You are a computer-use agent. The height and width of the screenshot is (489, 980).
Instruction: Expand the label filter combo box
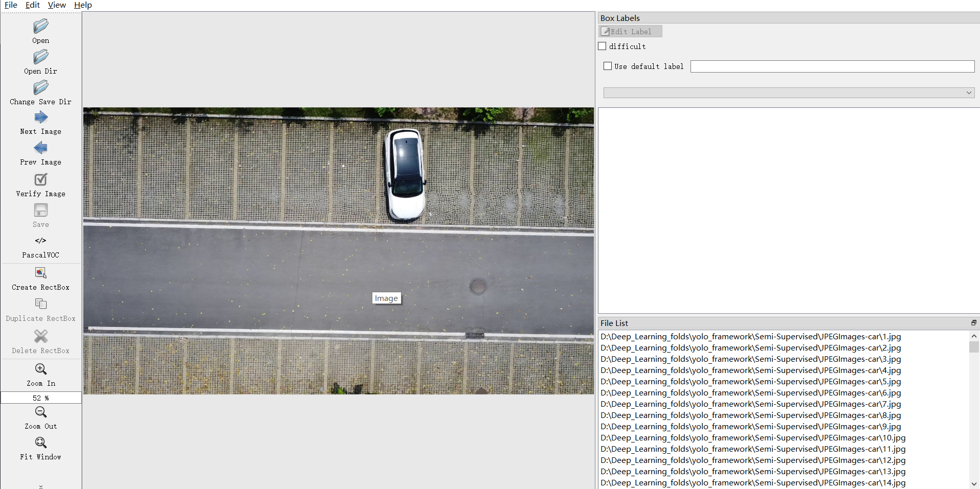click(788, 92)
